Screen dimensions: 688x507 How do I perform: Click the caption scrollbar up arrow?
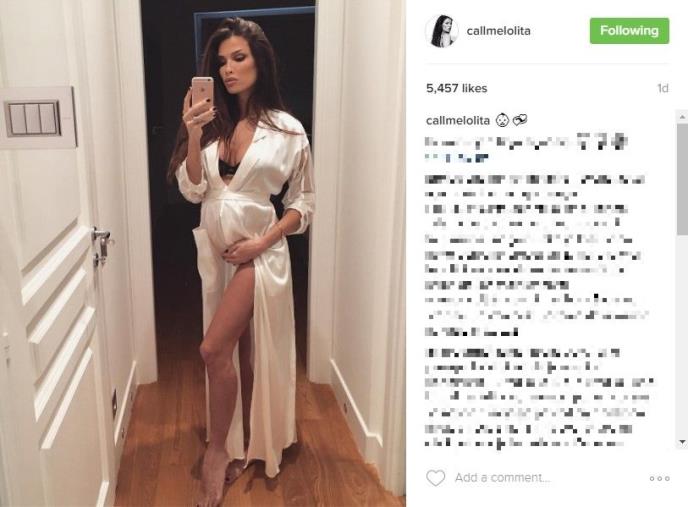pyautogui.click(x=682, y=116)
